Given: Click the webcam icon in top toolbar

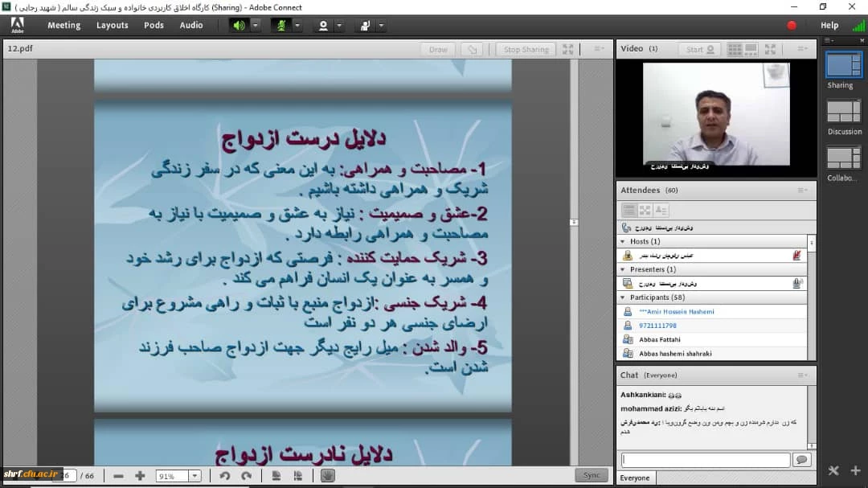Looking at the screenshot, I should (323, 25).
